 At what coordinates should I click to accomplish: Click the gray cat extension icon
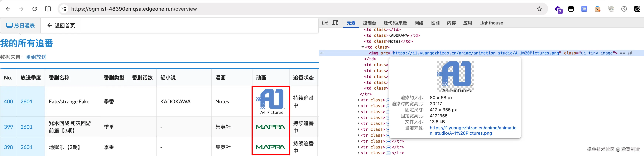(611, 9)
